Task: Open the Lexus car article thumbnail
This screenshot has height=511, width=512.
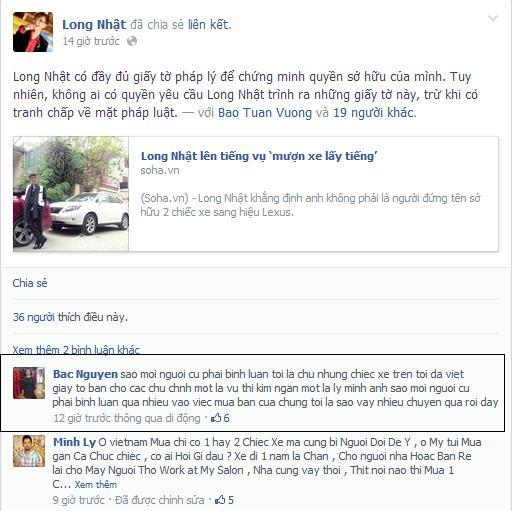Action: 71,194
